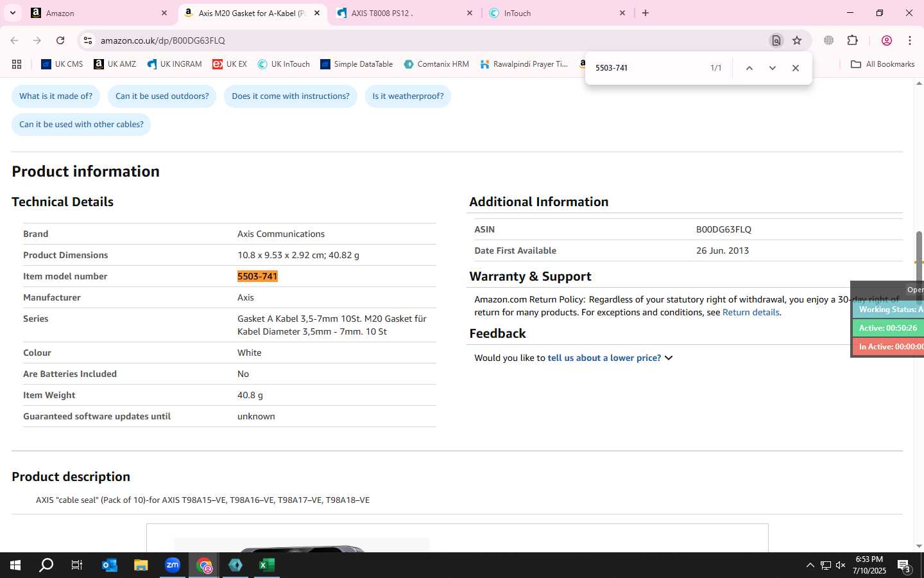924x578 pixels.
Task: Close the InTouch tab
Action: 622,13
